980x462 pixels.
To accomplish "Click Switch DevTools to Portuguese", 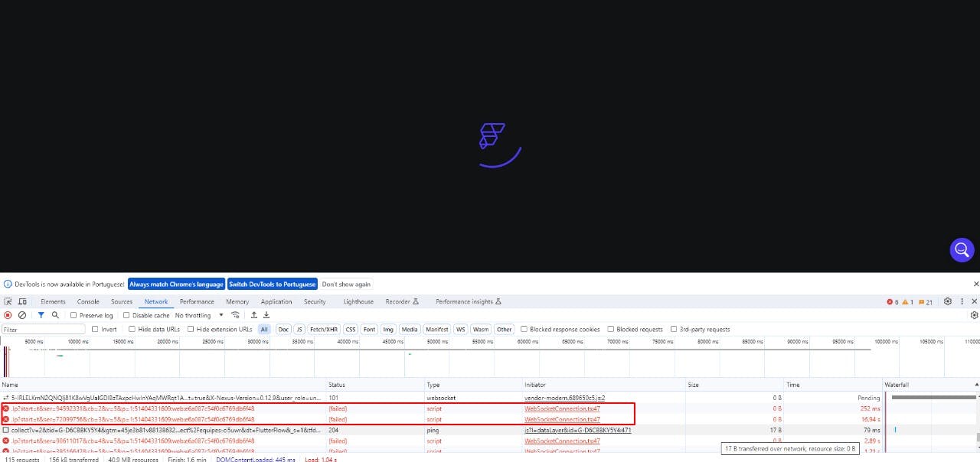I will 272,284.
